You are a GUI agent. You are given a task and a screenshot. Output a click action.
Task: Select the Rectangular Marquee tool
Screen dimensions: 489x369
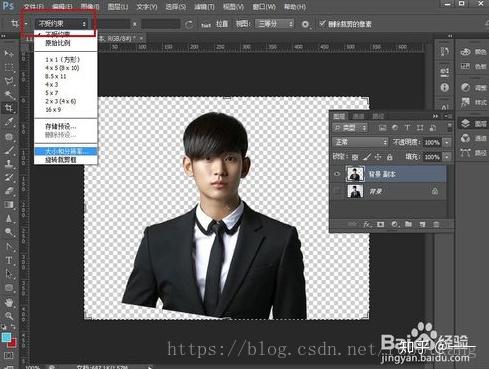click(9, 67)
